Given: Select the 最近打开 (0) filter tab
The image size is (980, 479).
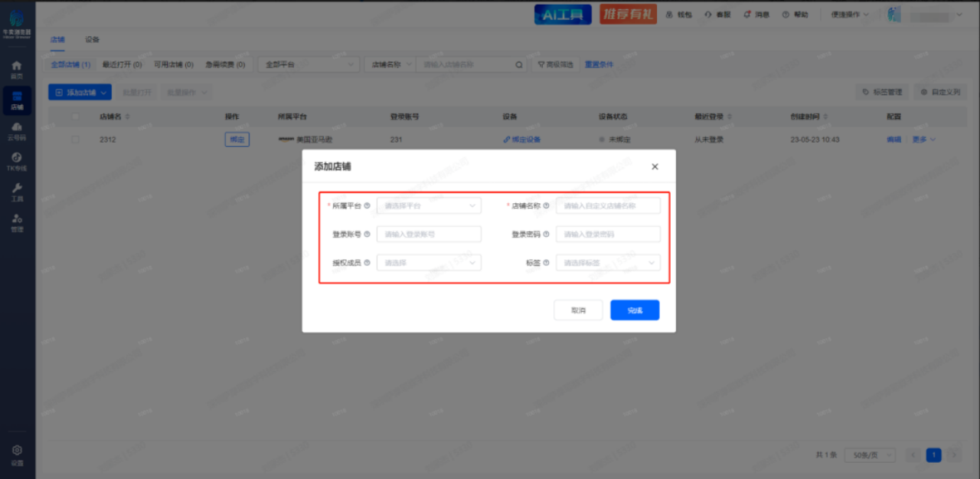Looking at the screenshot, I should click(x=122, y=65).
